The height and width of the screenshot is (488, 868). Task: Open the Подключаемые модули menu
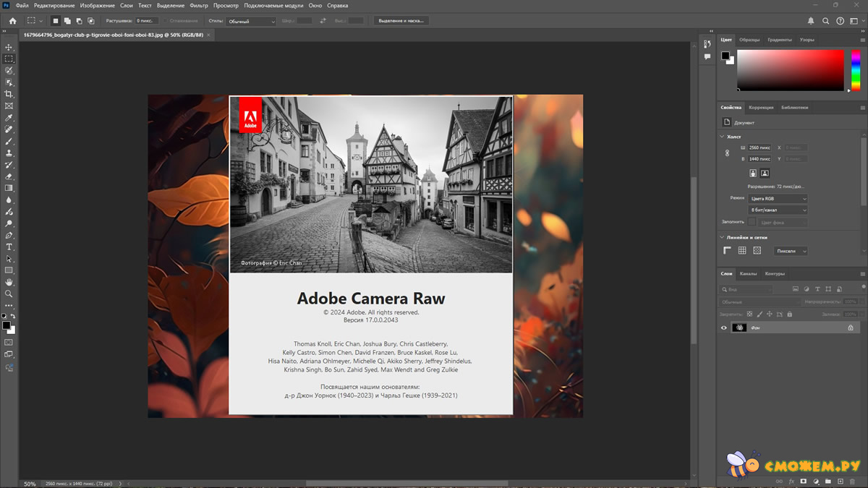[x=273, y=5]
